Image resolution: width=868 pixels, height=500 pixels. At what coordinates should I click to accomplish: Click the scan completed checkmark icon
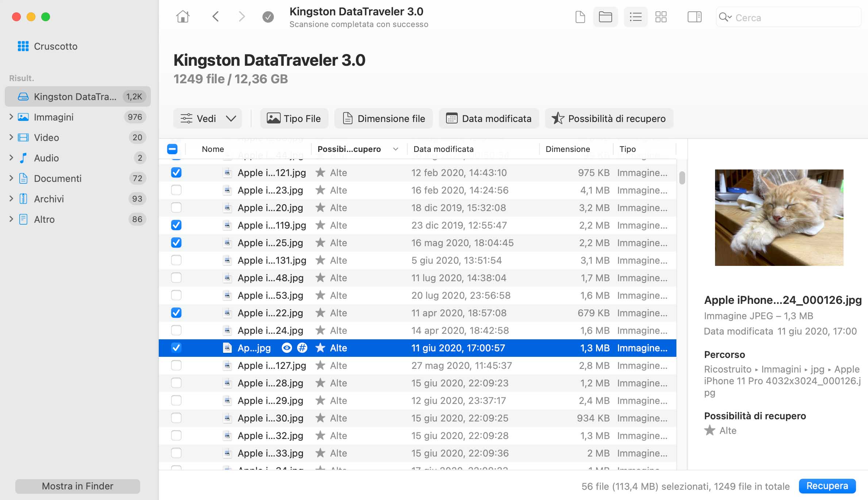268,17
